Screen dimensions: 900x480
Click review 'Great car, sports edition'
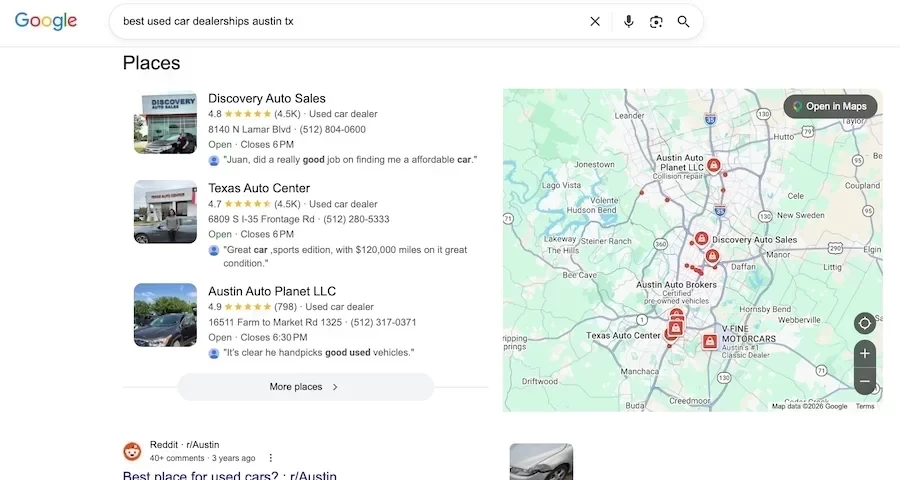(x=345, y=256)
